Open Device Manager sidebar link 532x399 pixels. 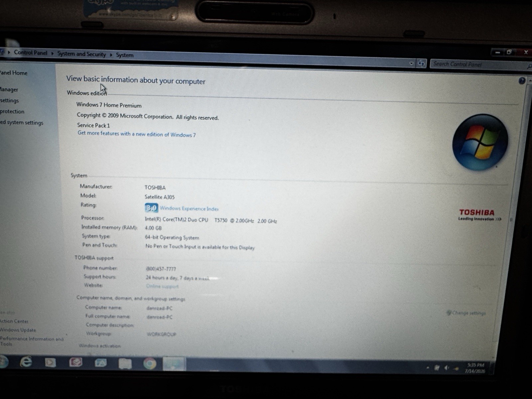click(9, 89)
